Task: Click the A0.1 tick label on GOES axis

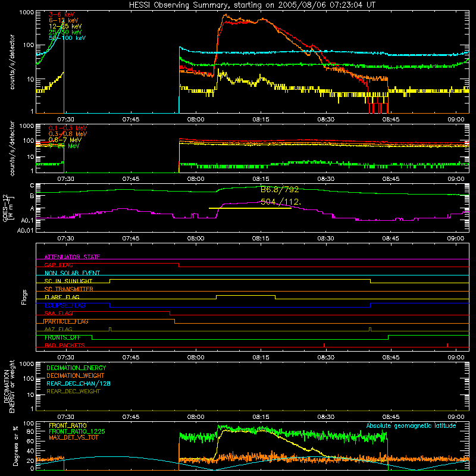Action: (27, 220)
